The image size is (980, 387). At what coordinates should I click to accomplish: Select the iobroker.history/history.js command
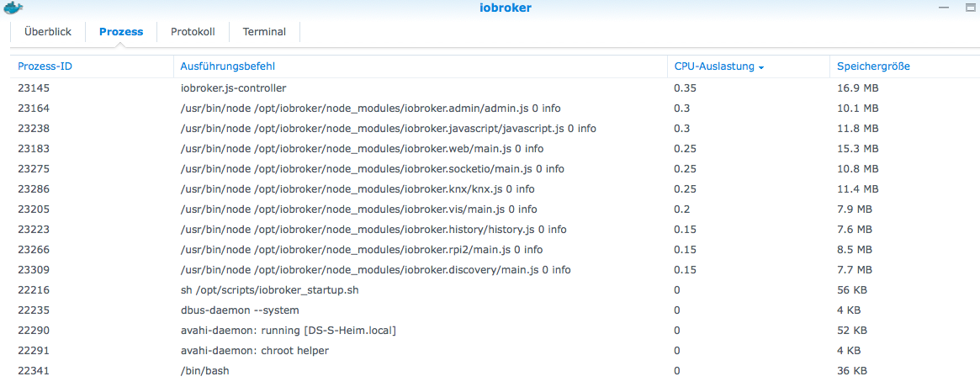click(373, 230)
